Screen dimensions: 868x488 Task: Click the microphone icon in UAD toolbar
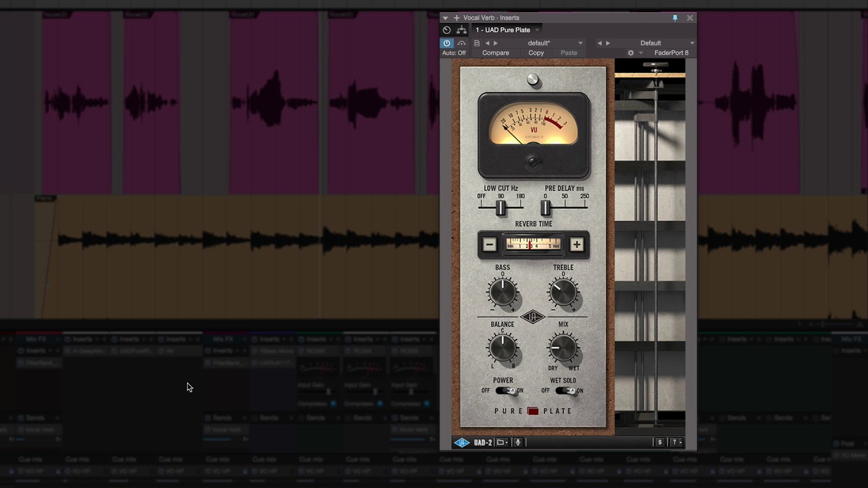coord(517,443)
